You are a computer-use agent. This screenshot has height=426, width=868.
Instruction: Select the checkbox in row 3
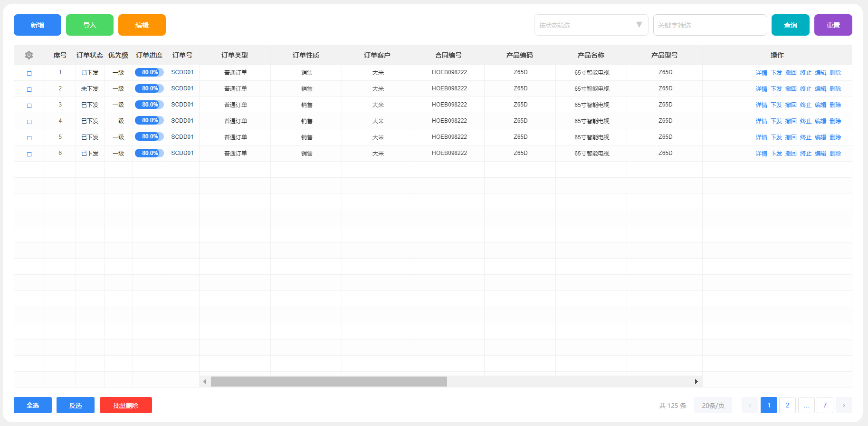pyautogui.click(x=29, y=106)
